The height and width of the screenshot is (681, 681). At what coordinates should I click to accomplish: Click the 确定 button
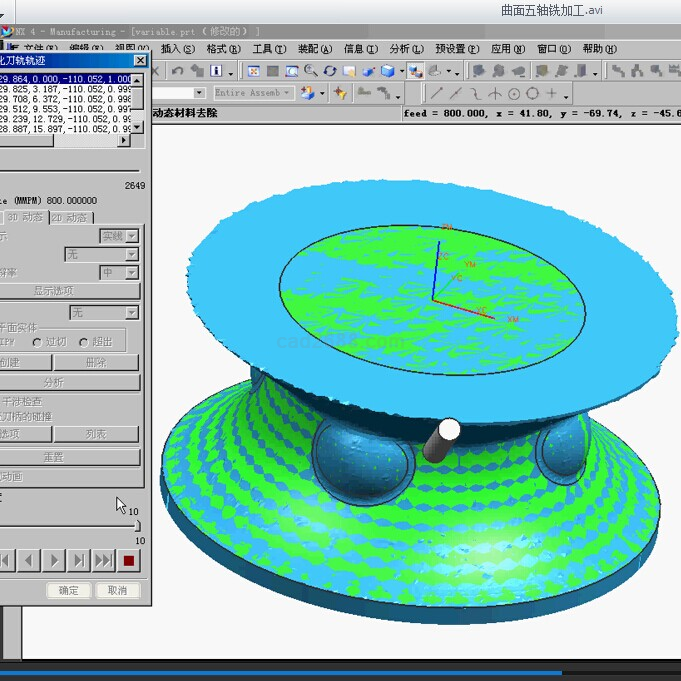(x=68, y=590)
